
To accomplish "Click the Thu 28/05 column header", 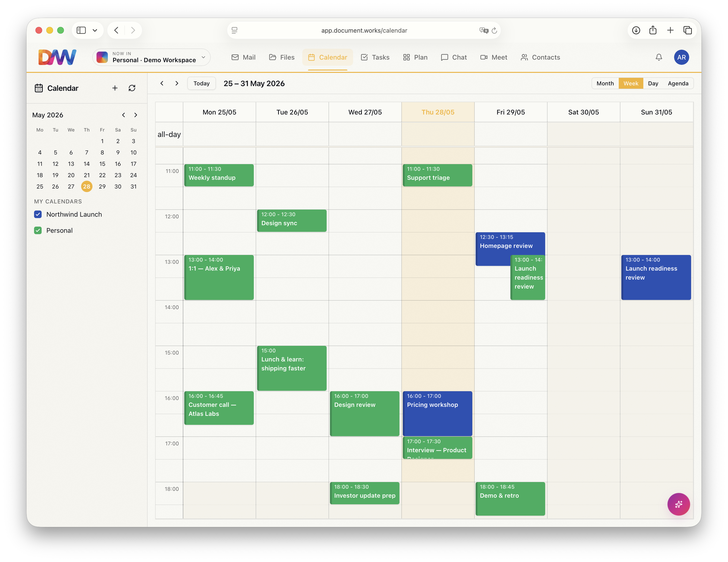I will tap(438, 112).
